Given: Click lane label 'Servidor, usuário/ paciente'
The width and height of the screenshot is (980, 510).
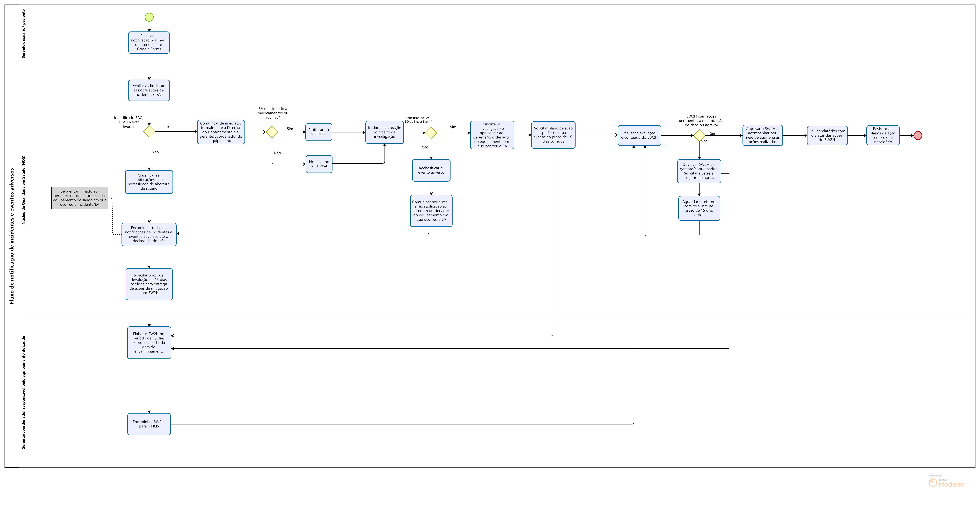Looking at the screenshot, I should click(x=24, y=34).
